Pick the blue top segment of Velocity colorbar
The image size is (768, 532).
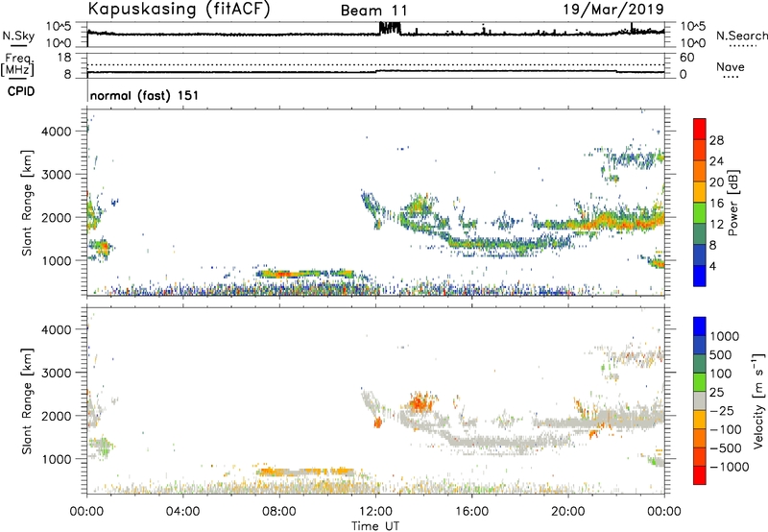700,326
